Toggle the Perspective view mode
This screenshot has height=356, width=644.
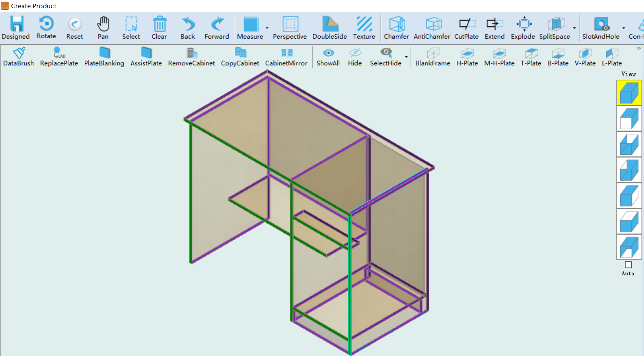(x=290, y=24)
